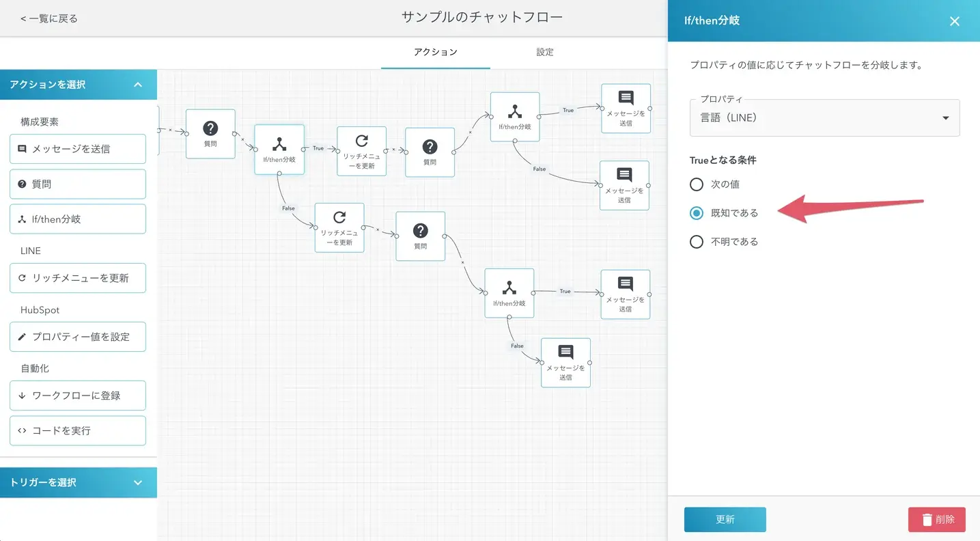Click the red 削除 button

936,520
